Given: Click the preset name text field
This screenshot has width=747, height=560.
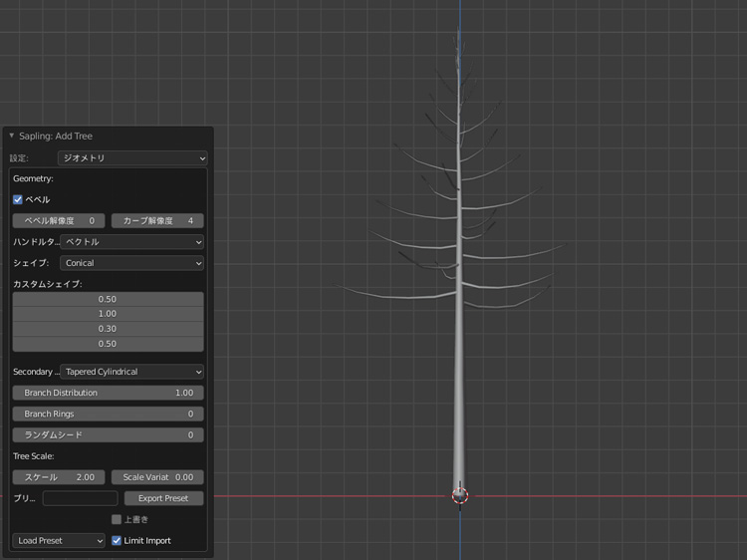Looking at the screenshot, I should 80,498.
